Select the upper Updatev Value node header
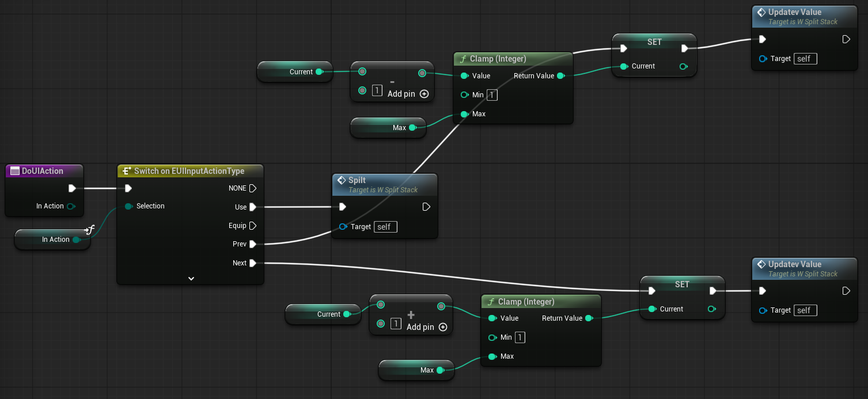 (x=794, y=12)
